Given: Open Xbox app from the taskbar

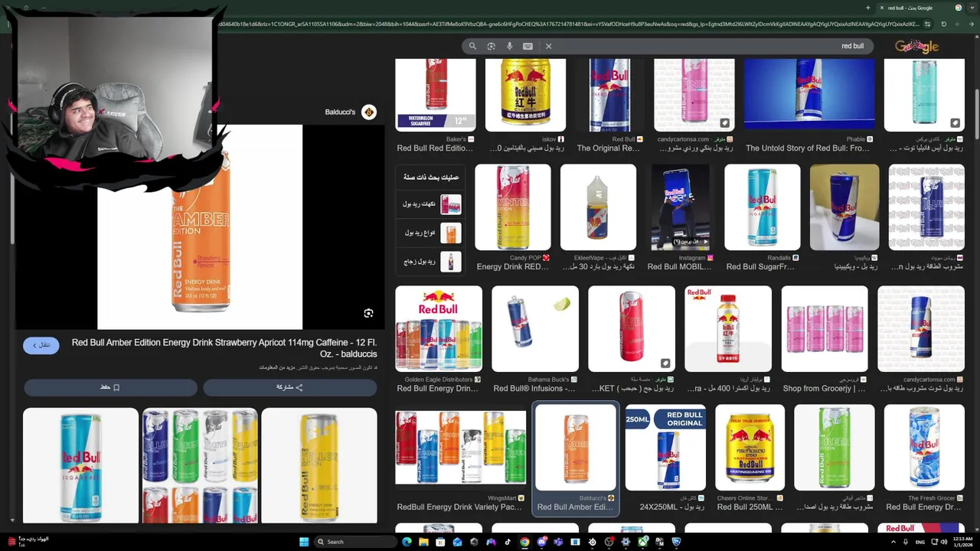Looking at the screenshot, I should click(642, 542).
